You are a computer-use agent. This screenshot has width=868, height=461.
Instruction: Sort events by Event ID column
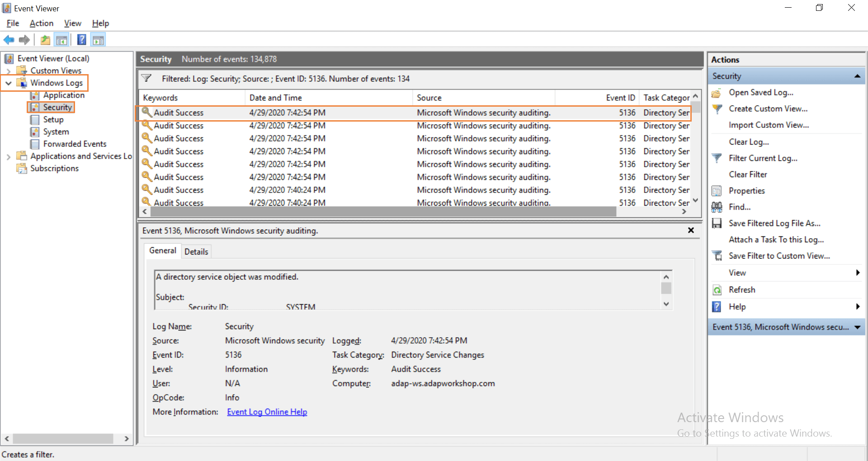click(597, 98)
